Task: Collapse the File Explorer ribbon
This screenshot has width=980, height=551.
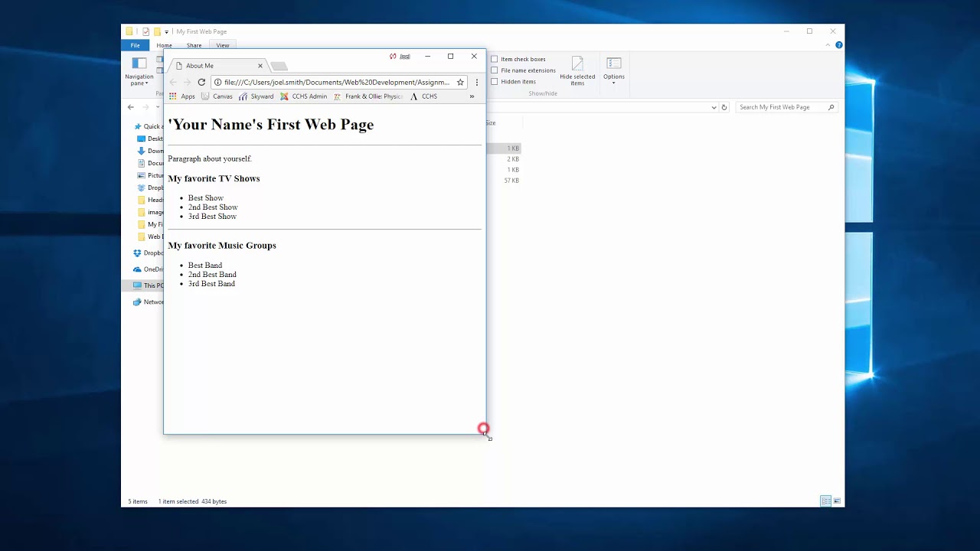Action: [x=828, y=45]
